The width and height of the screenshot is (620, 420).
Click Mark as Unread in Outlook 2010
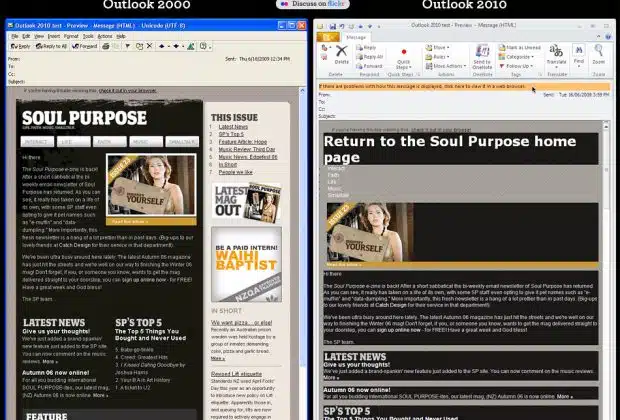pyautogui.click(x=520, y=47)
